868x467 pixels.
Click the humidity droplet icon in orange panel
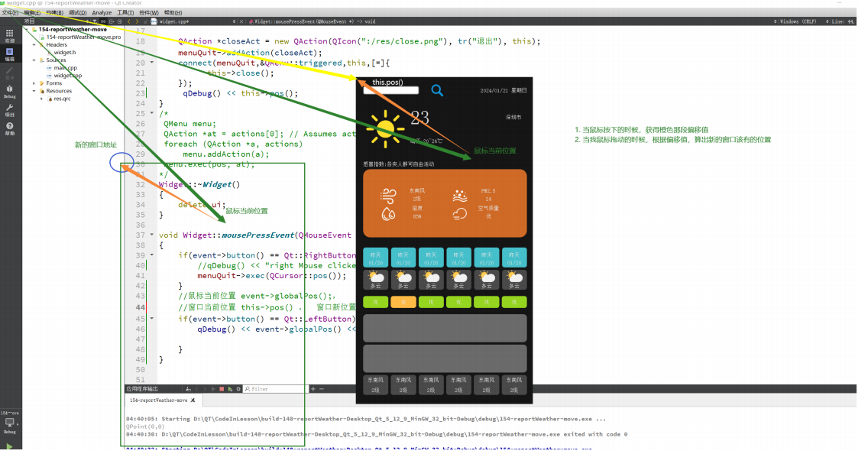click(388, 214)
